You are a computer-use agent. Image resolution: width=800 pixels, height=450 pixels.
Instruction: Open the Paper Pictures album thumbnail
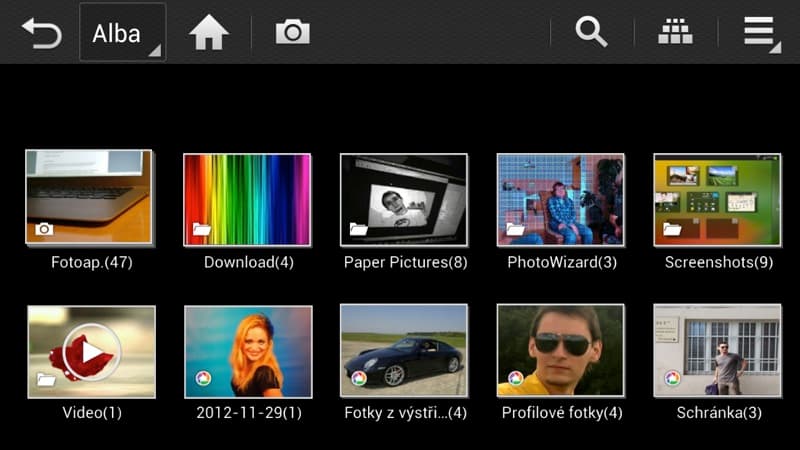click(x=404, y=199)
